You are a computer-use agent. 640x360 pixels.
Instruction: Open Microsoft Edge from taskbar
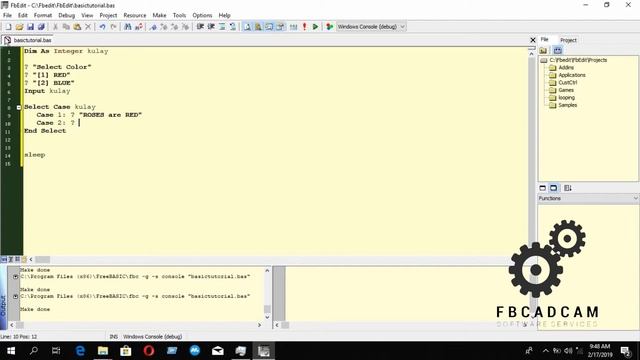(x=80, y=351)
